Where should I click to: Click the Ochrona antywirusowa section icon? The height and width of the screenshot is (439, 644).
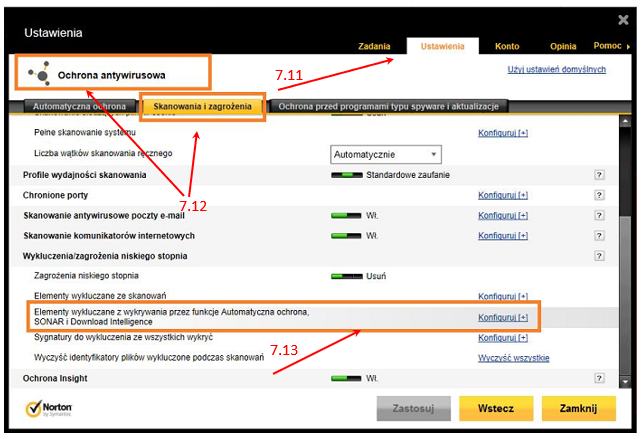point(39,74)
